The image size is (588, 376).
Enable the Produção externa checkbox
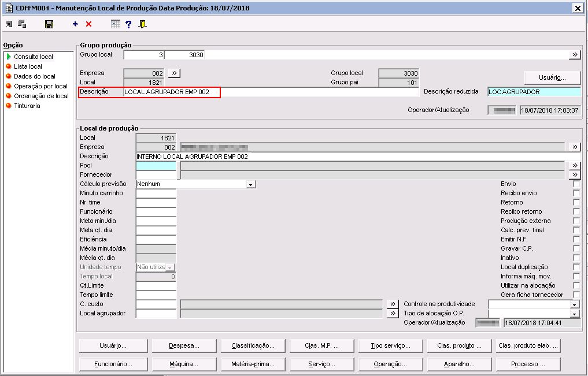(576, 221)
